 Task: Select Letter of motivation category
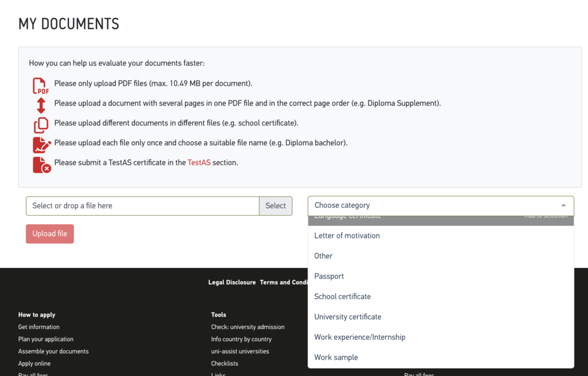pos(347,236)
